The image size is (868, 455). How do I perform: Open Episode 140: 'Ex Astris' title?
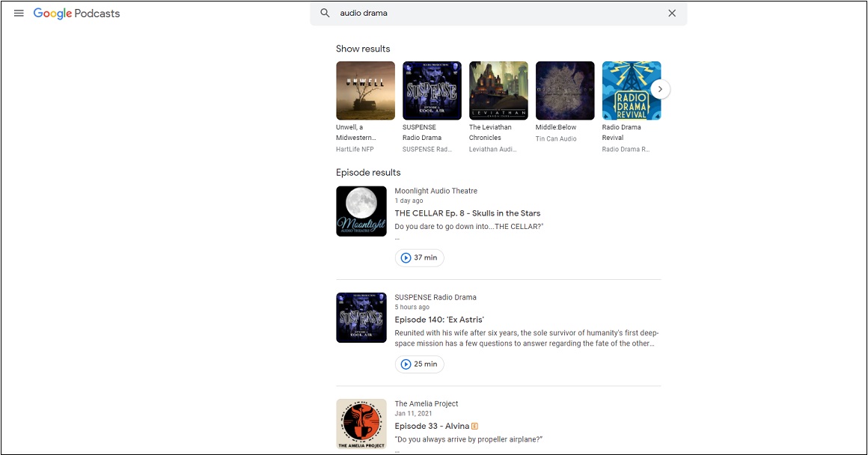coord(439,320)
